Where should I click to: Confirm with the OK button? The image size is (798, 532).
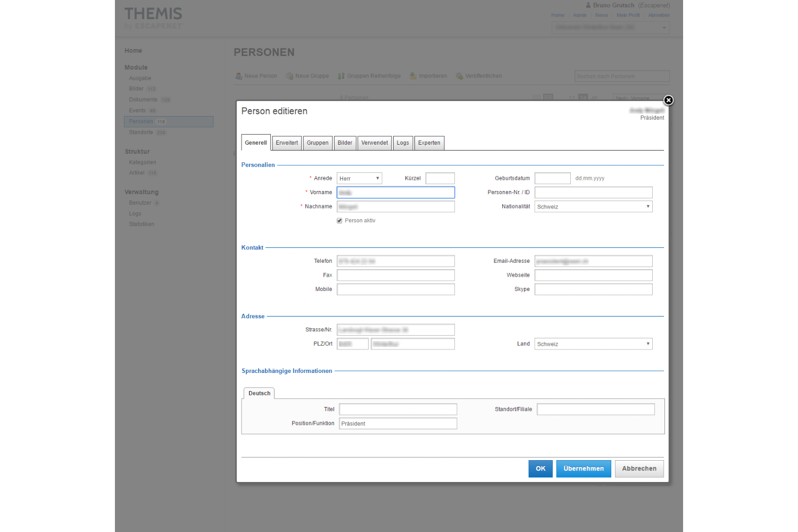click(541, 469)
